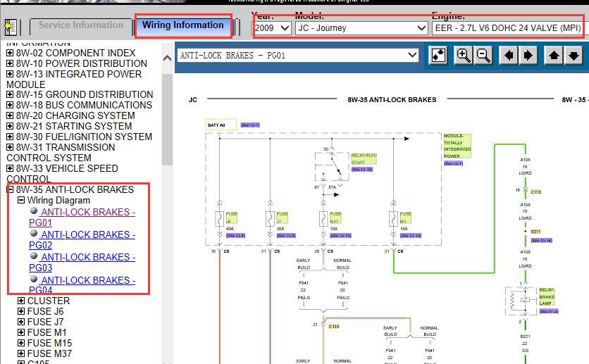Open the ANTI-LOCK BRAKES - PG03 link
This screenshot has height=364, width=589.
[82, 263]
